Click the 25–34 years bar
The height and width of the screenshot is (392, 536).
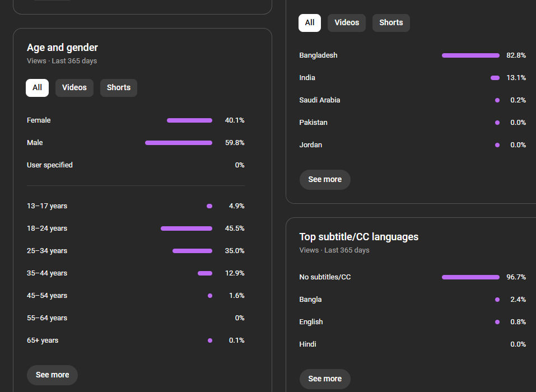point(192,251)
